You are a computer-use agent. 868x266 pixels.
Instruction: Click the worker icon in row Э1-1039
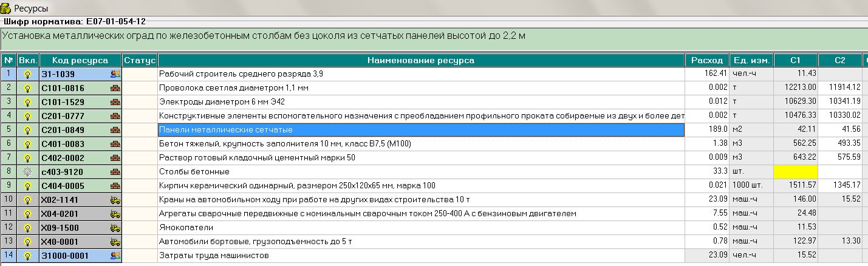pos(115,74)
